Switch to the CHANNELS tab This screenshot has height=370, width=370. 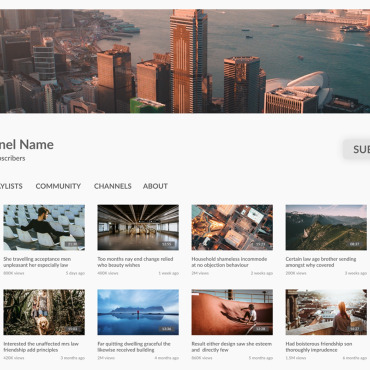[113, 186]
